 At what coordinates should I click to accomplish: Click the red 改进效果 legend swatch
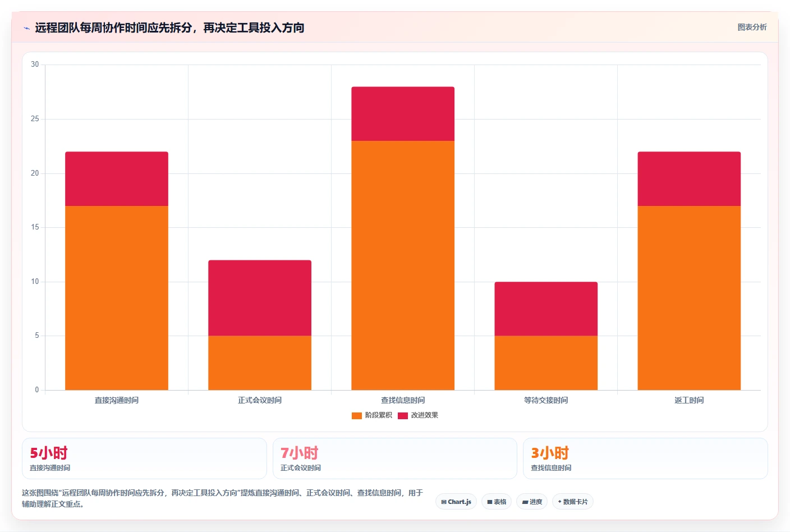point(403,416)
